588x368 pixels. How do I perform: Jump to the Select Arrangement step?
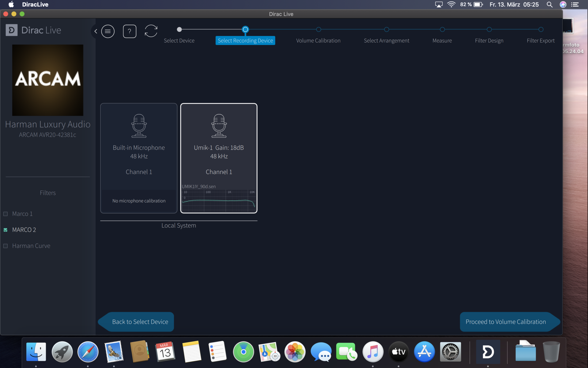coord(386,40)
